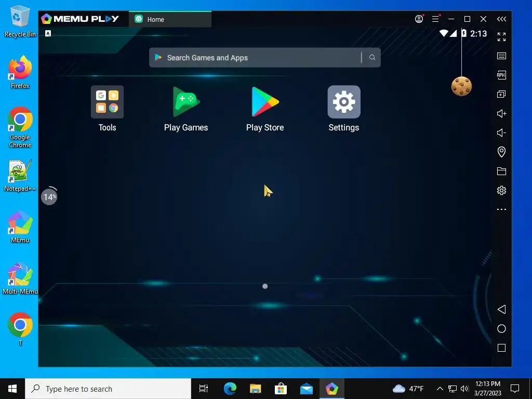Select the Notepad++ desktop shortcut
532x399 pixels.
[20, 176]
